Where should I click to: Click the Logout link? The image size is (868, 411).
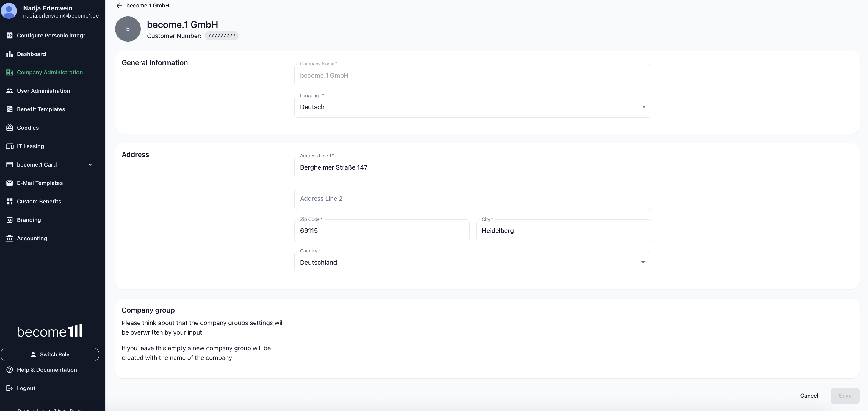click(x=26, y=388)
